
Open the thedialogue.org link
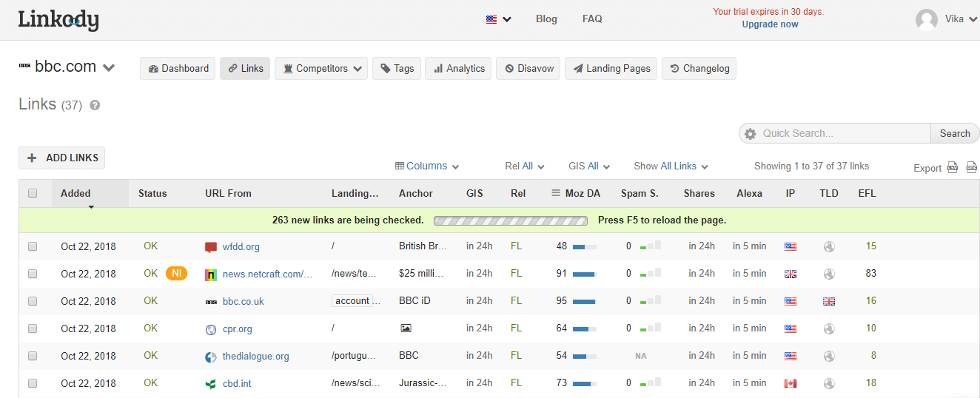coord(256,357)
